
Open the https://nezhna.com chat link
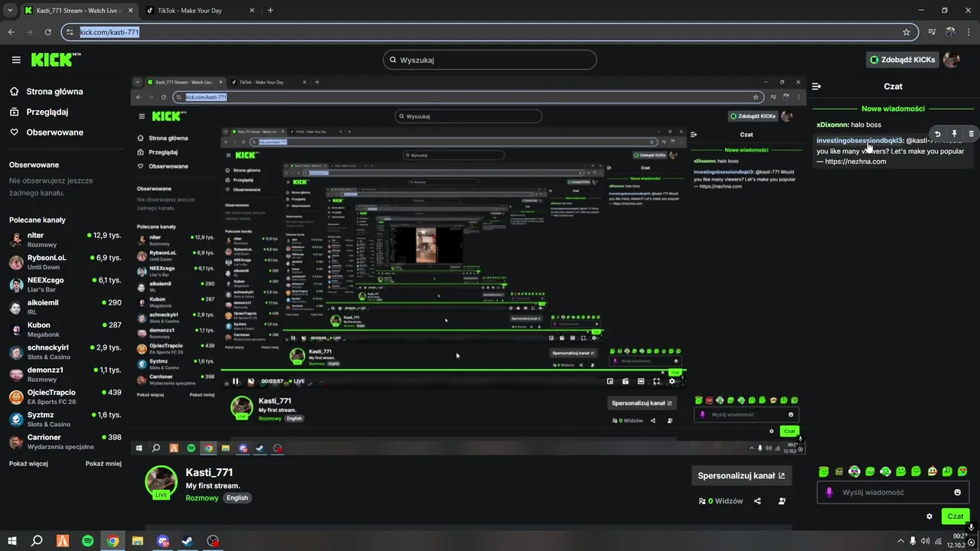click(x=855, y=161)
